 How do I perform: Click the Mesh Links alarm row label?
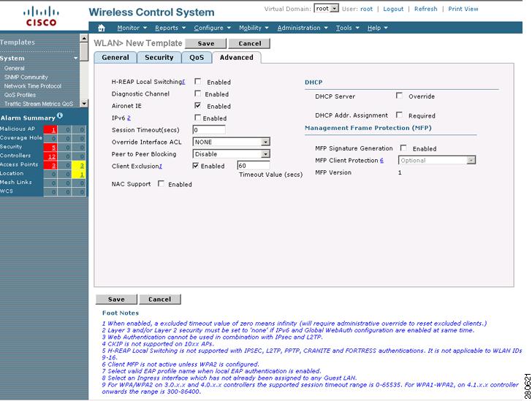coord(16,182)
